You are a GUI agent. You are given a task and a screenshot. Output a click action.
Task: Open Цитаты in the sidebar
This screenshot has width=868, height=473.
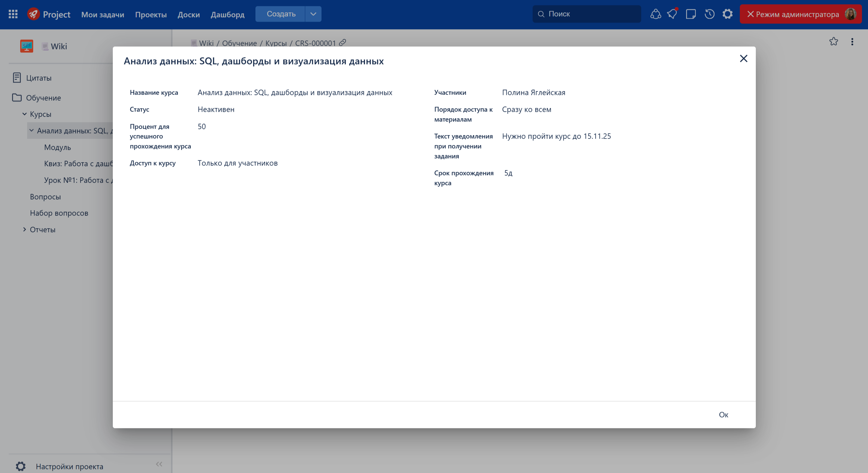tap(39, 78)
